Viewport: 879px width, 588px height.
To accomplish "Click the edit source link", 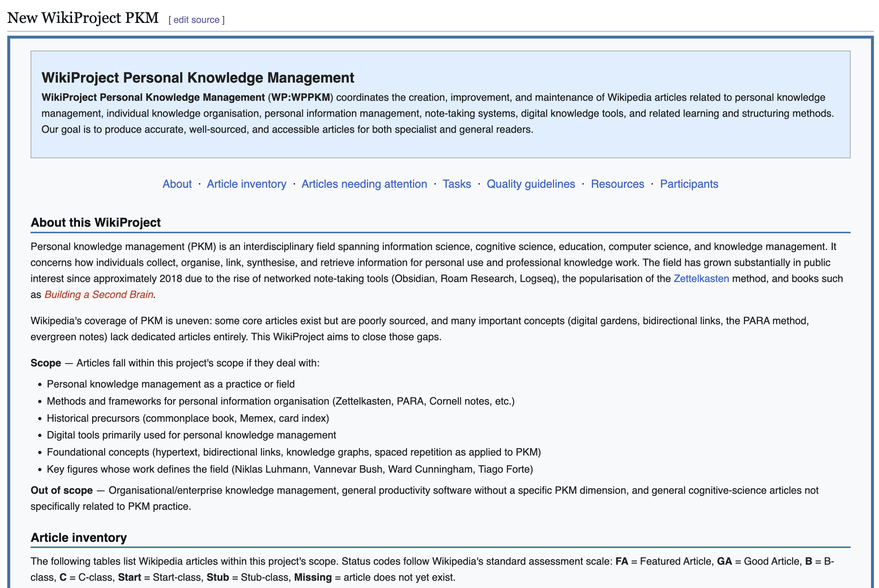I will pyautogui.click(x=196, y=20).
